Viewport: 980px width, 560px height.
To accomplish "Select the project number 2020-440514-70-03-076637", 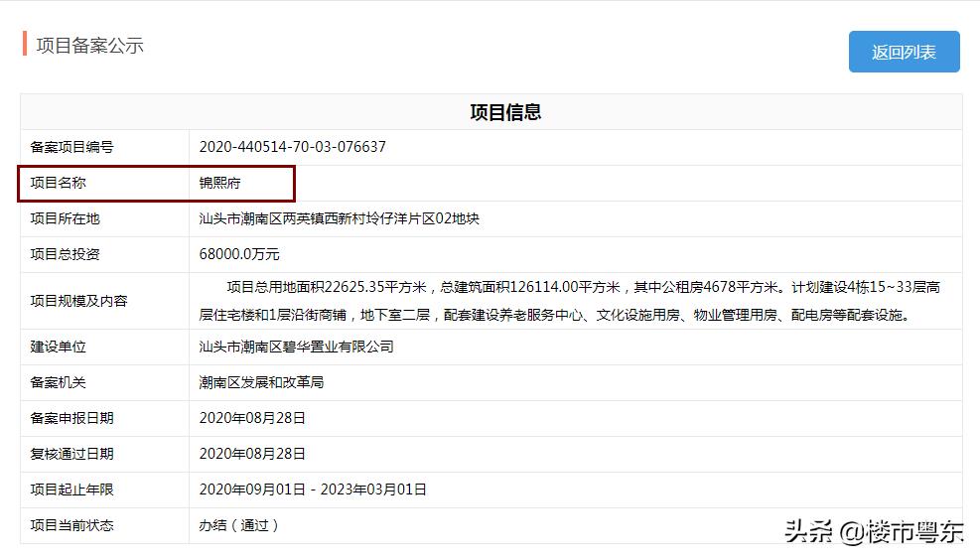I will 292,147.
